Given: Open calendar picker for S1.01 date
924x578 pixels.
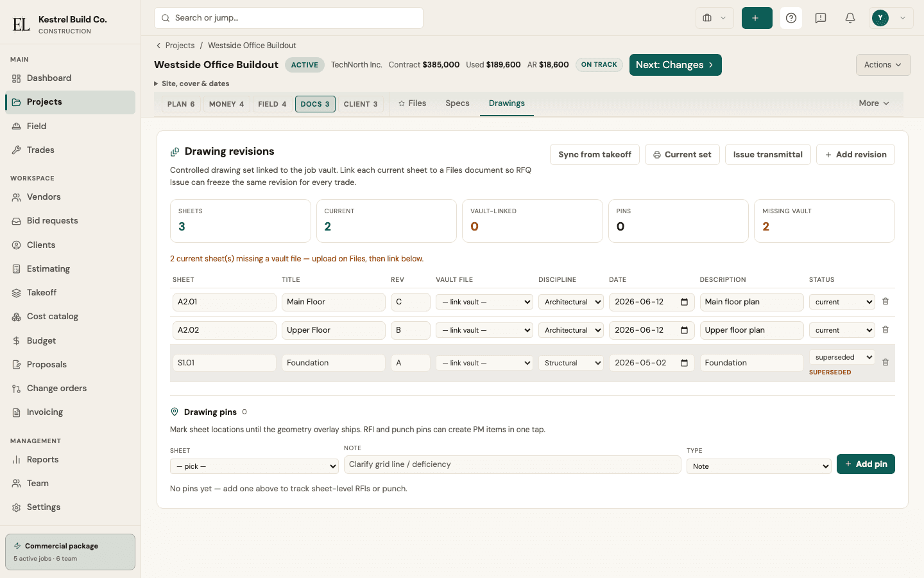Looking at the screenshot, I should (x=684, y=363).
